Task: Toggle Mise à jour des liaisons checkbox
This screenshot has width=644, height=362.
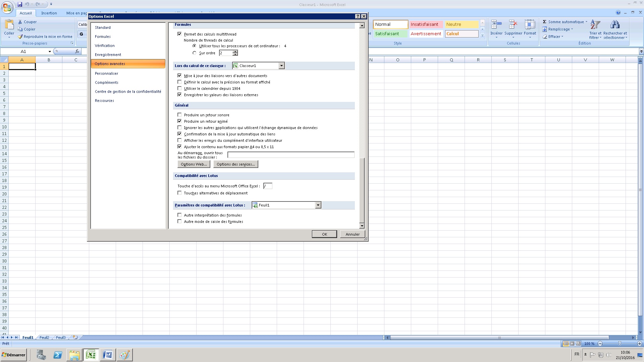Action: coord(179,75)
